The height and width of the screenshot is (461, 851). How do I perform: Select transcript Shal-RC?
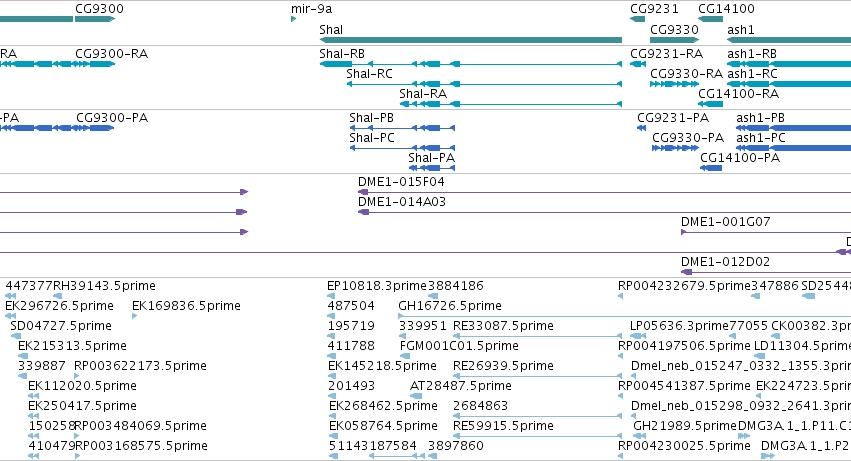484,84
